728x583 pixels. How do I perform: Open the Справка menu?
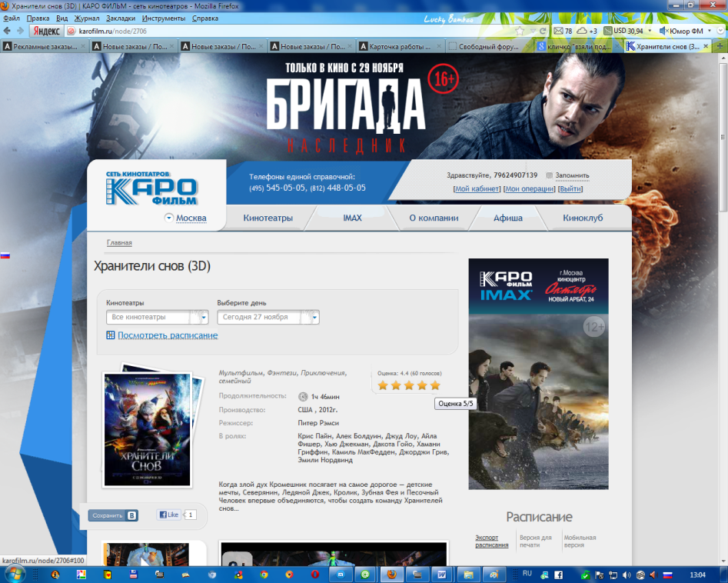204,18
